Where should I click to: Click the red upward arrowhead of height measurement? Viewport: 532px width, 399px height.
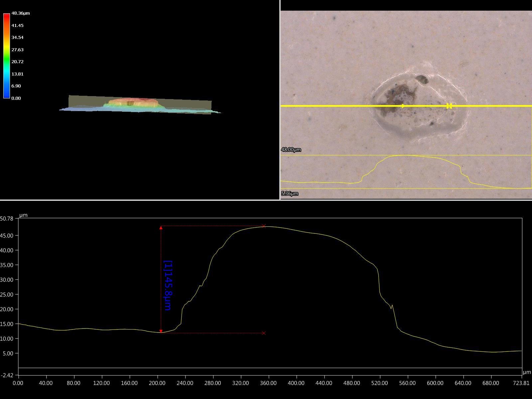pyautogui.click(x=161, y=228)
